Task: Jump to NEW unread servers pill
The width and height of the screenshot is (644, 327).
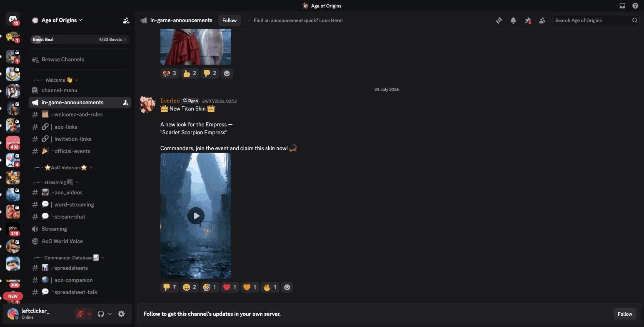Action: click(13, 296)
